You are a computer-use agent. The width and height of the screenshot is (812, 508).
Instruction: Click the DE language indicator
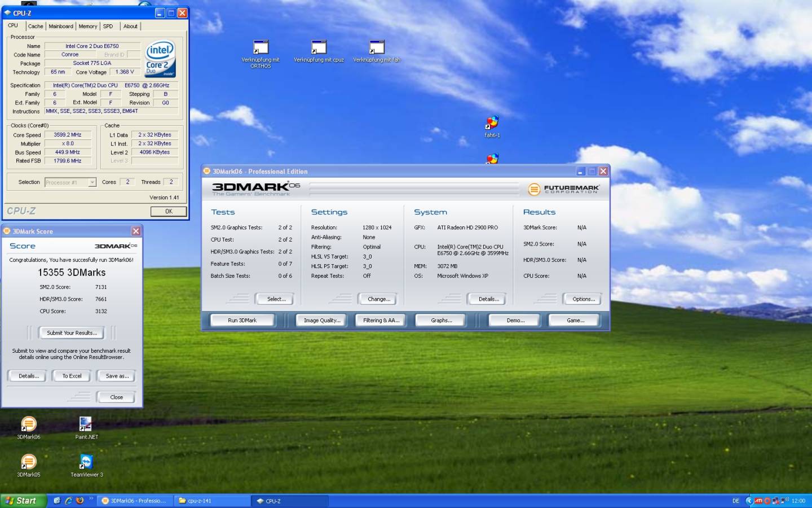coord(735,501)
